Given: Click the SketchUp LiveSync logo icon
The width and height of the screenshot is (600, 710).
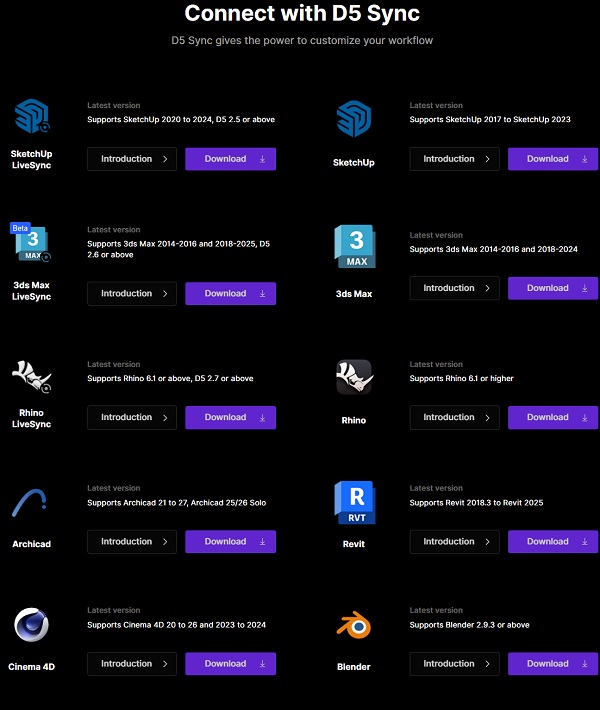Looking at the screenshot, I should point(32,118).
